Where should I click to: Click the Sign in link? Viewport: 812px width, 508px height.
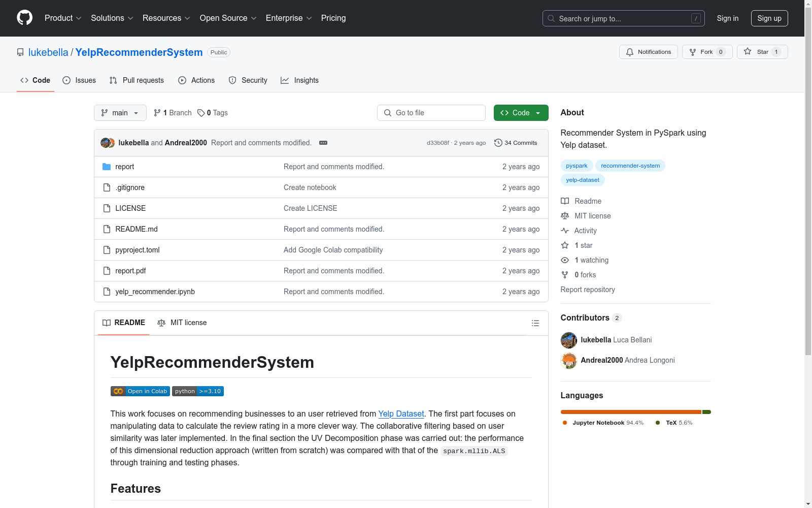pos(728,18)
